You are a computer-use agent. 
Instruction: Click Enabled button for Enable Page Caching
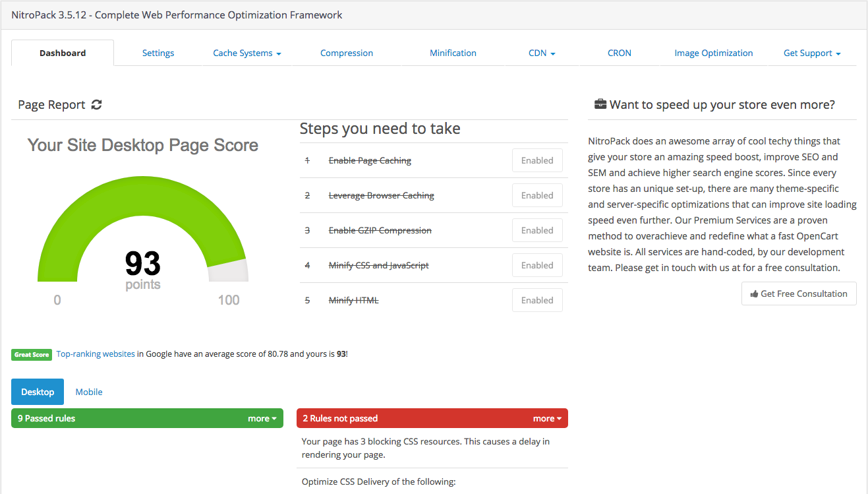tap(537, 160)
